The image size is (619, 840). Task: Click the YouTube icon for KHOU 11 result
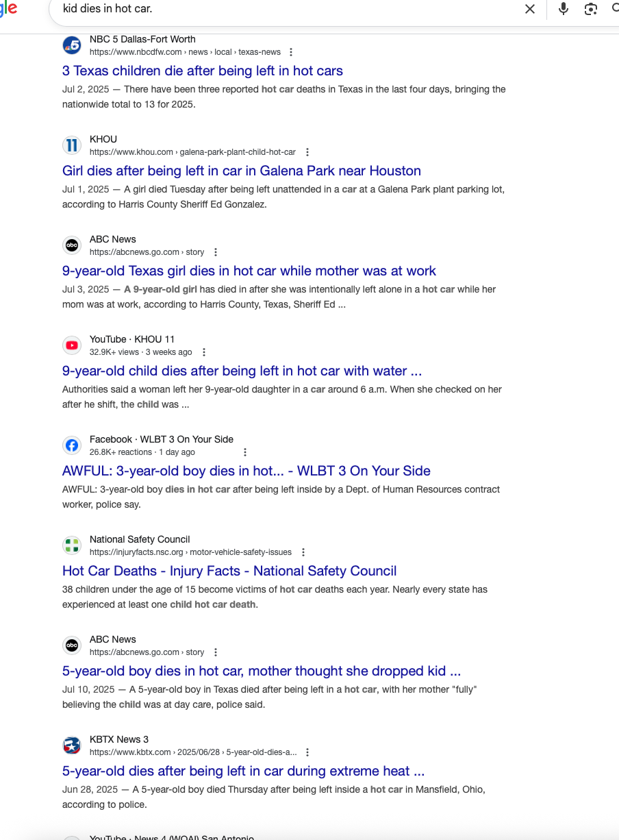(x=72, y=345)
